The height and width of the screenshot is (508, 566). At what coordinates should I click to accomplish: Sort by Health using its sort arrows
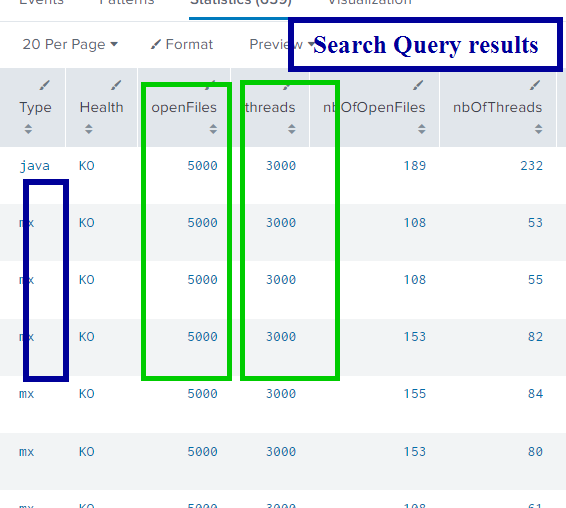click(88, 129)
